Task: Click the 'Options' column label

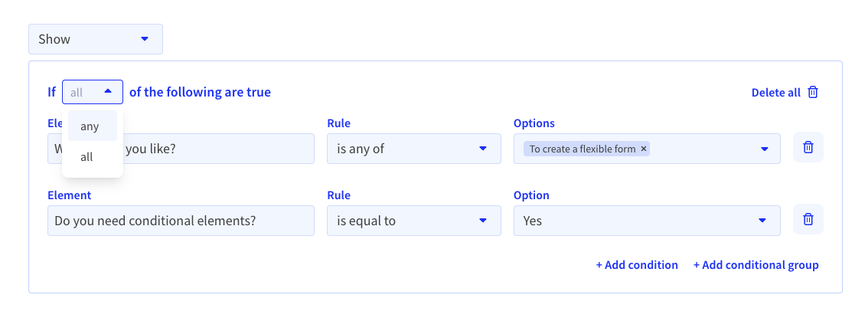Action: pyautogui.click(x=534, y=123)
